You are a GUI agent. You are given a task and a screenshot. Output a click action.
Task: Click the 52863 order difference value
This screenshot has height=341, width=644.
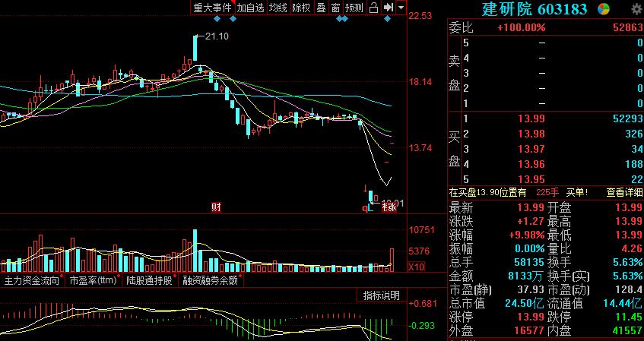tap(627, 27)
